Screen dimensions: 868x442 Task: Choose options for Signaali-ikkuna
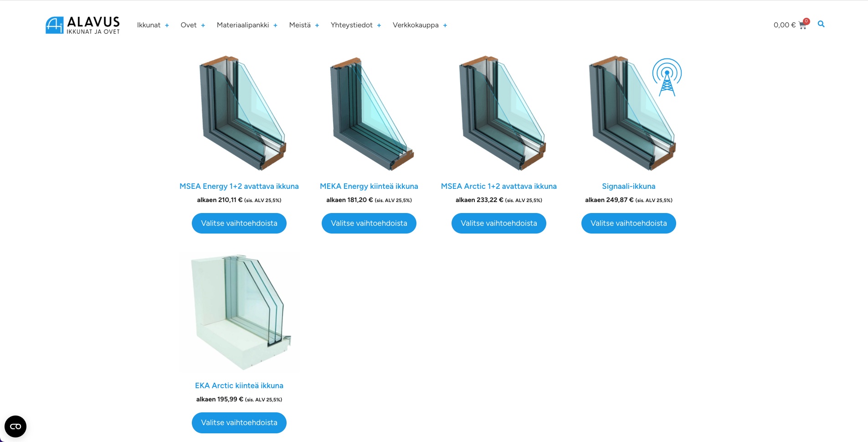(x=629, y=224)
